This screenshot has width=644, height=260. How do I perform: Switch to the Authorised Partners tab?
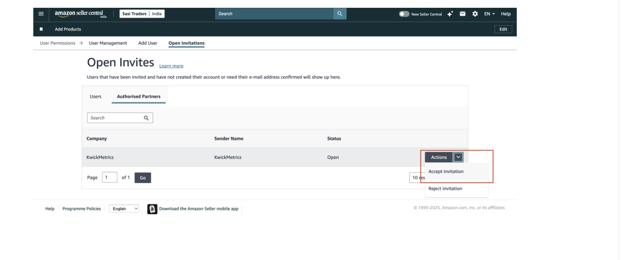point(139,96)
